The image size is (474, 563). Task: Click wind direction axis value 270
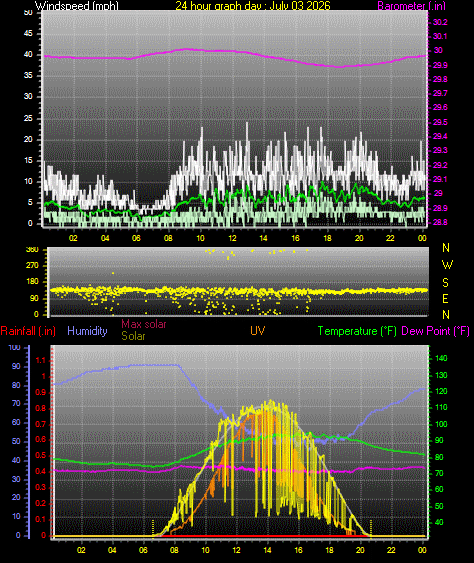pos(32,265)
